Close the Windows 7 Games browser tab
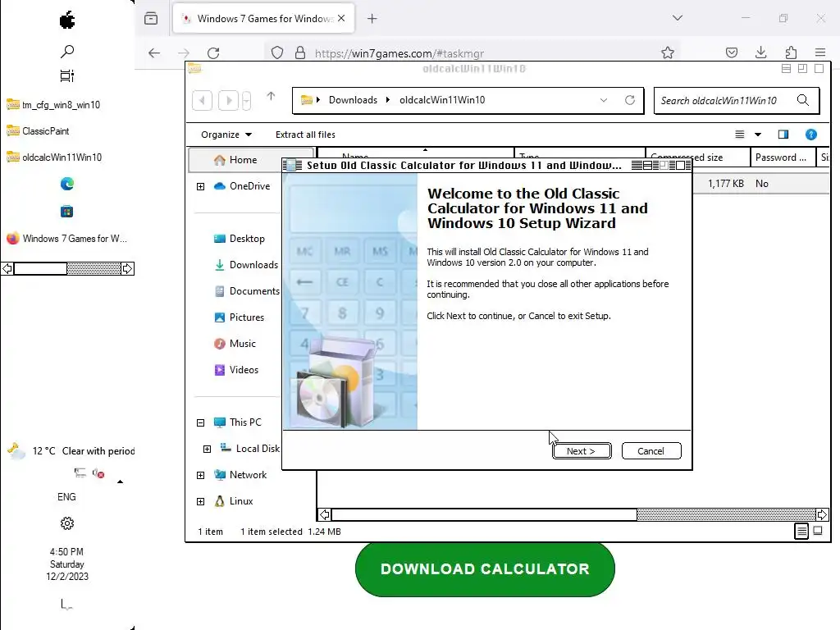Screen dimensions: 840x630 coord(341,18)
